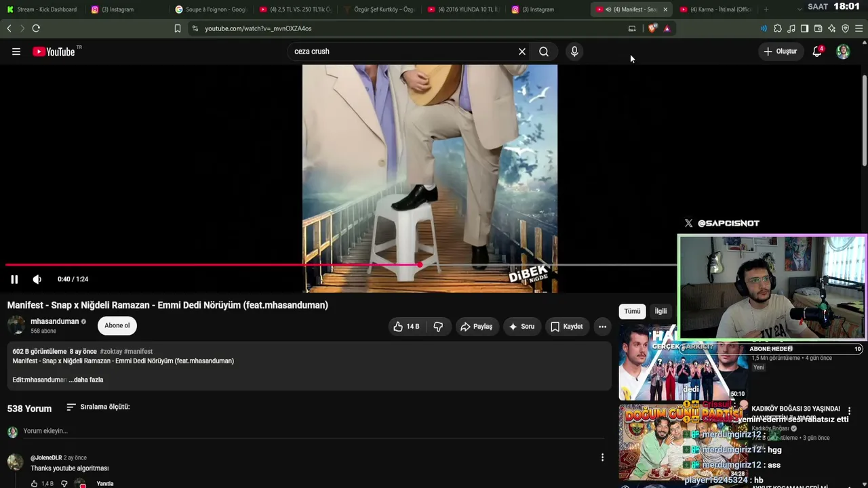Open Brave VPN shield icon

click(845, 28)
